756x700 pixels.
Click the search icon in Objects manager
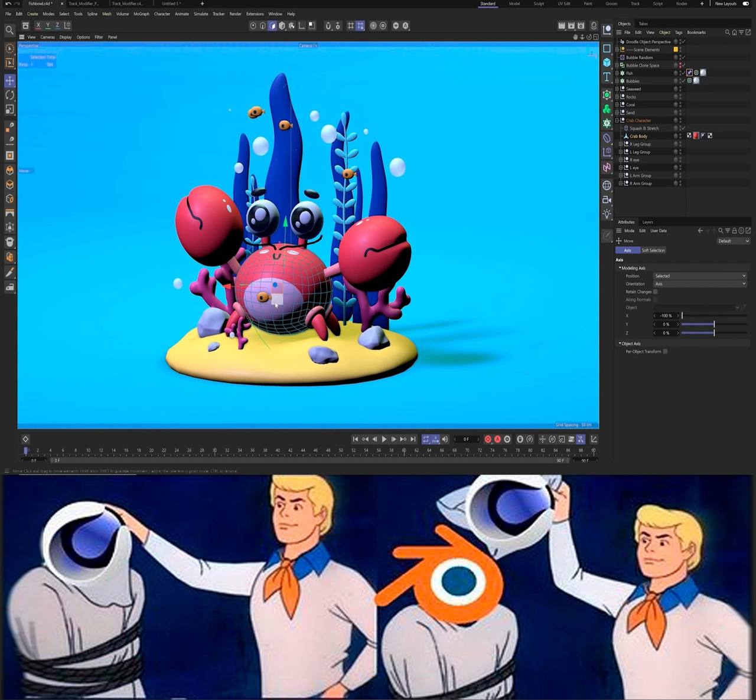pyautogui.click(x=728, y=32)
